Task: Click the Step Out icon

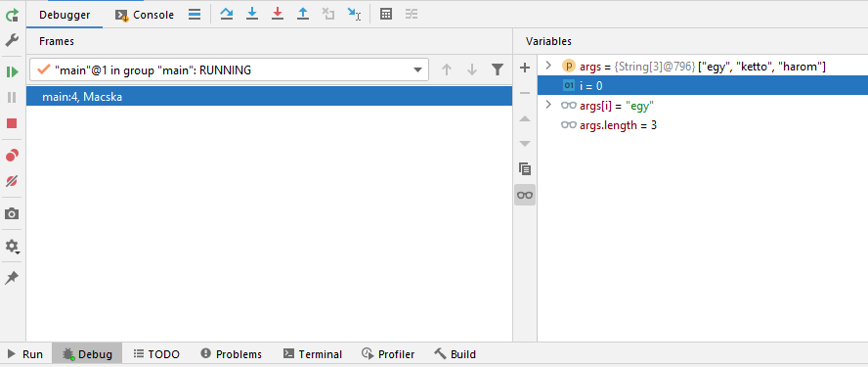Action: [x=303, y=15]
